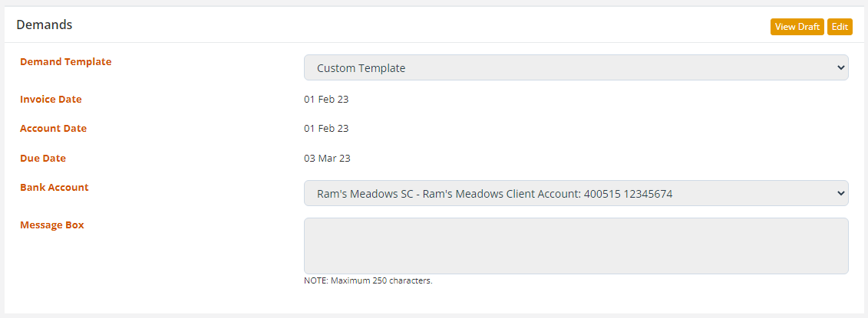Screen dimensions: 868x318
Task: Click the Demand Template field label
Action: coord(65,62)
